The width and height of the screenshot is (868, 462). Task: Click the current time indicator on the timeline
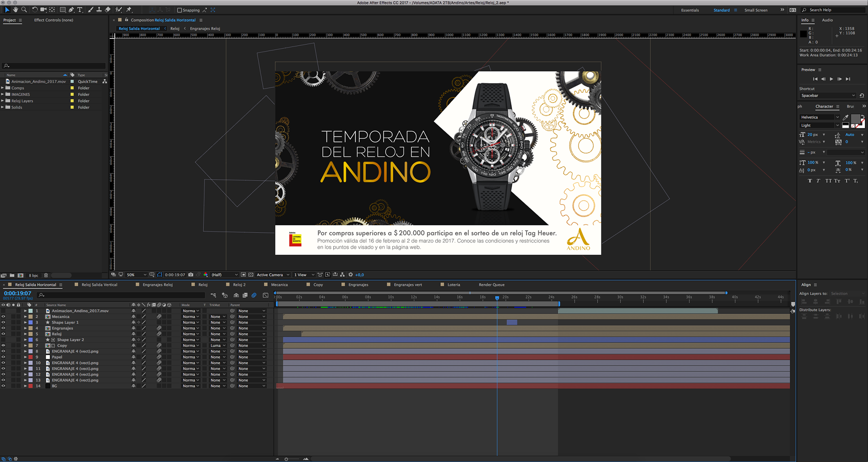click(x=497, y=298)
